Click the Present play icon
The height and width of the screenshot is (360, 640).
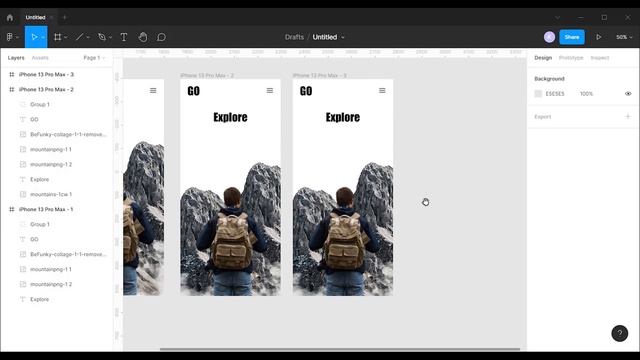pyautogui.click(x=598, y=37)
